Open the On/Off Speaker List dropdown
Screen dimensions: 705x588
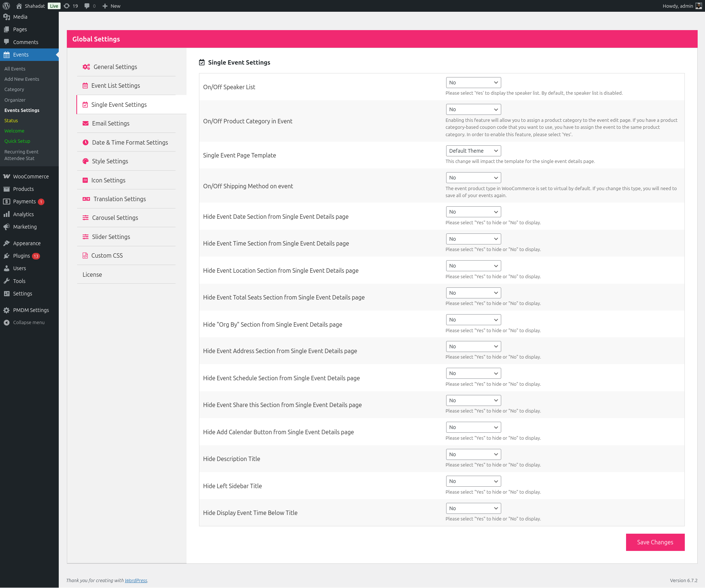(473, 83)
